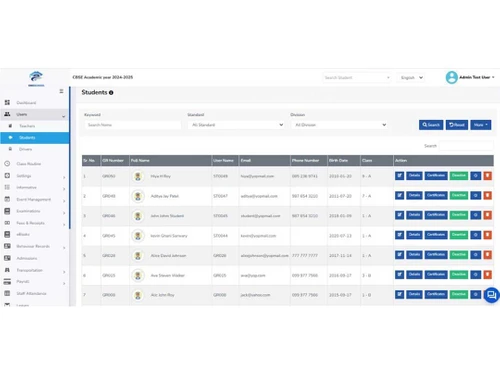Sort table by Birth Date column header

pos(343,160)
